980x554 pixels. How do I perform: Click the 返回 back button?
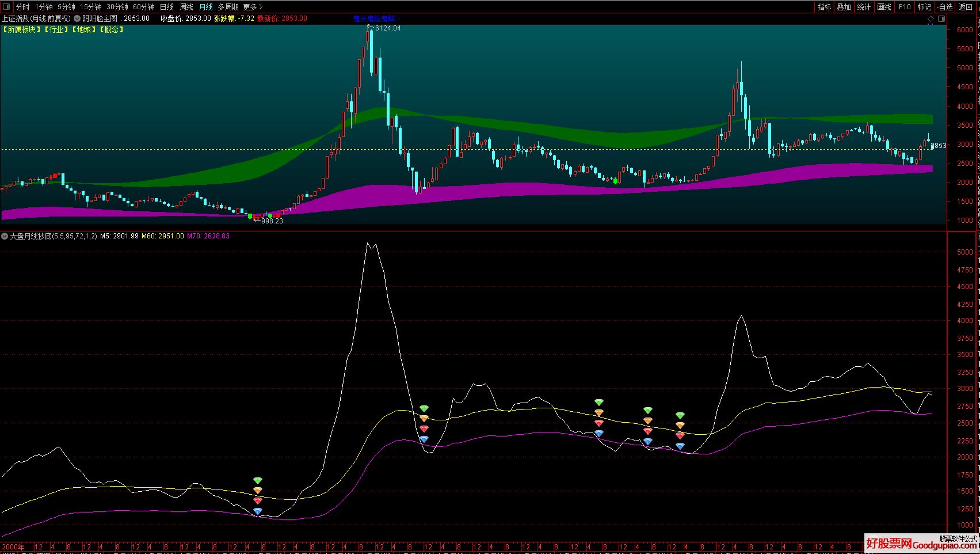point(965,7)
